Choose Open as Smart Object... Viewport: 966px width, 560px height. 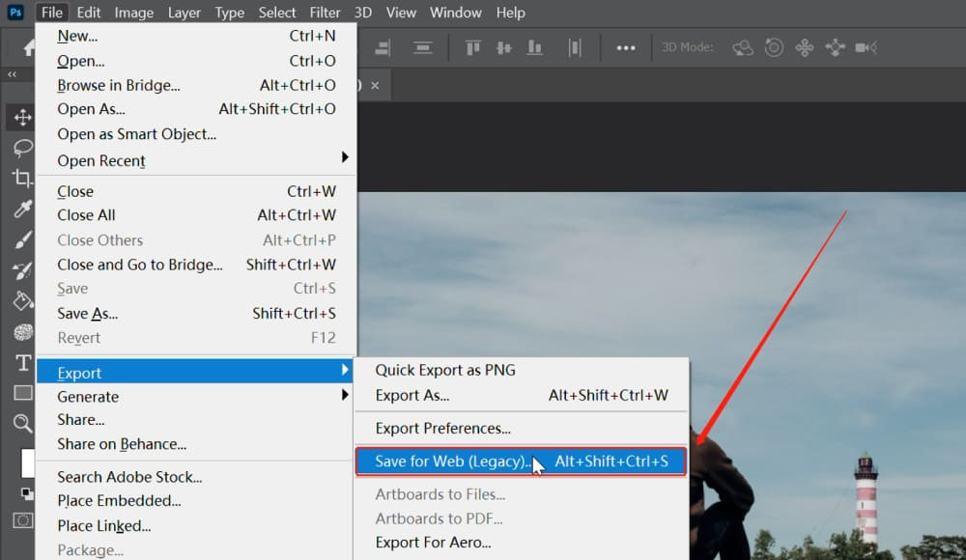(x=196, y=133)
